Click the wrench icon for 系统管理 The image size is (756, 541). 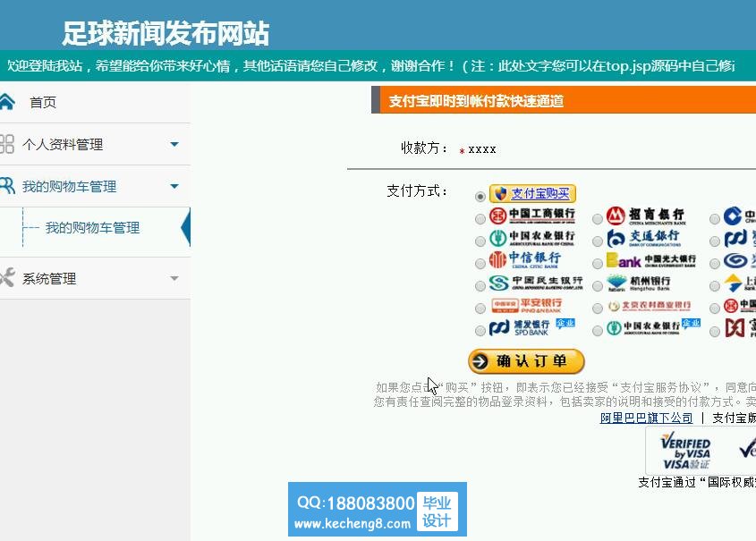tap(7, 278)
